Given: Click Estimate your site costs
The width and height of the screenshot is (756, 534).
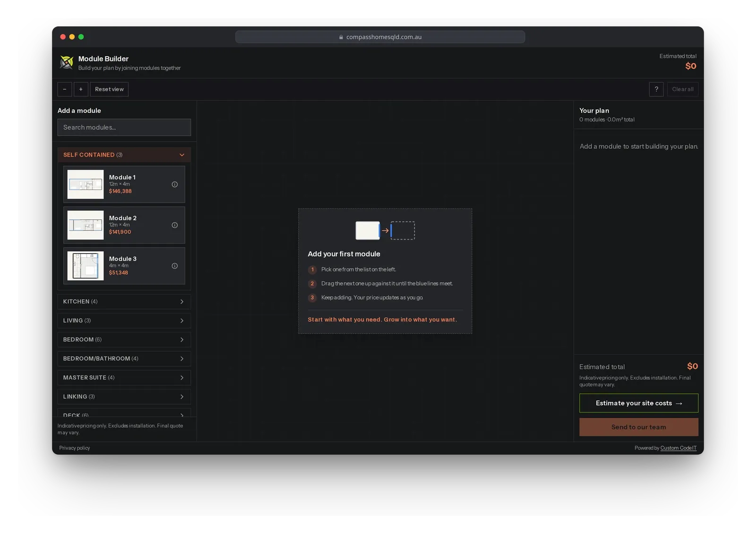Looking at the screenshot, I should (639, 403).
